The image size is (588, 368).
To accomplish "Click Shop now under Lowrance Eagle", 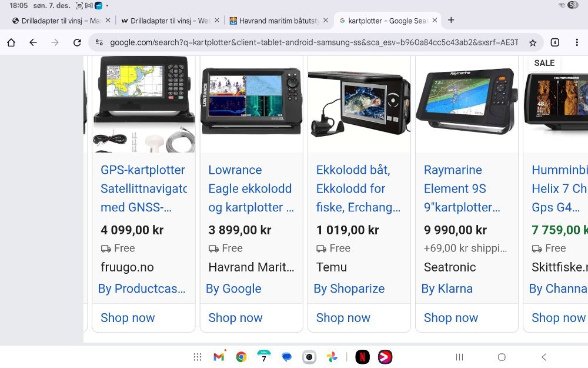I will coord(235,317).
